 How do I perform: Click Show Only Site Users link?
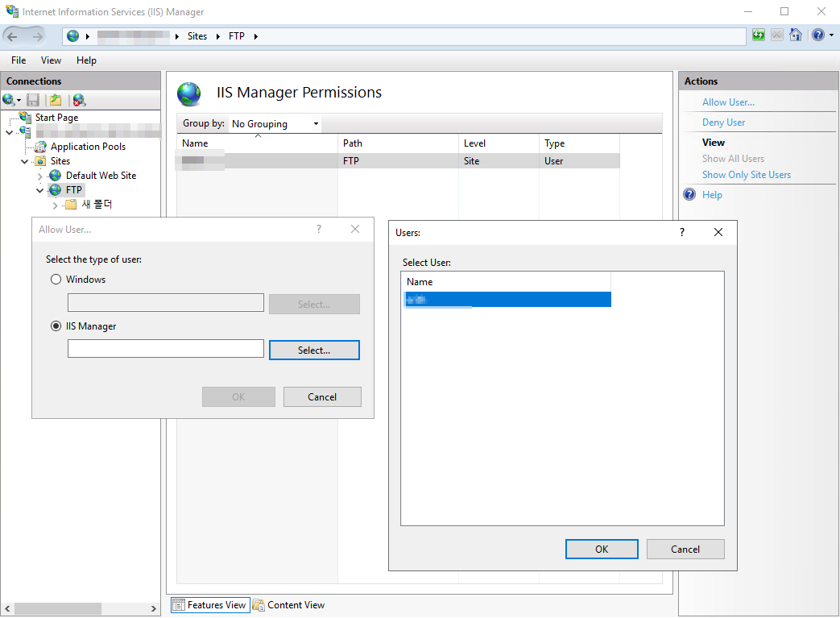coord(747,175)
